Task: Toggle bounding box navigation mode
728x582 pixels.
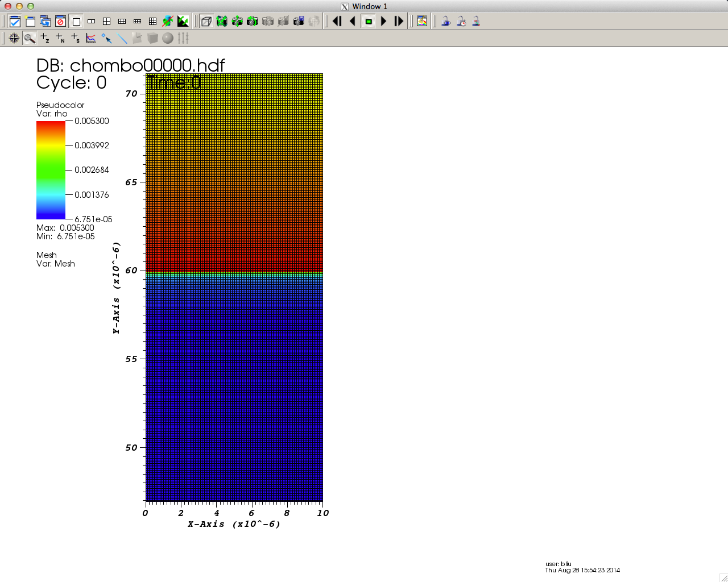Action: point(206,22)
